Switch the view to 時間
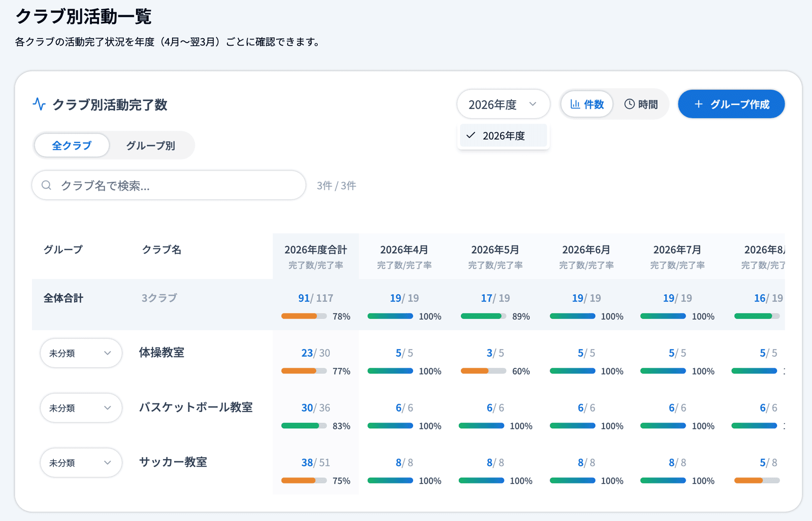Viewport: 812px width, 521px height. pos(641,104)
